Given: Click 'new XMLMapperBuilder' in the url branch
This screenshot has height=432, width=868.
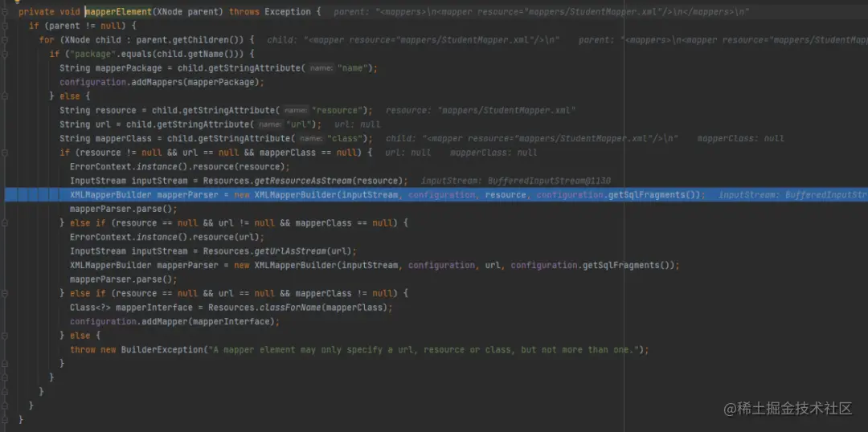Looking at the screenshot, I should click(x=285, y=265).
